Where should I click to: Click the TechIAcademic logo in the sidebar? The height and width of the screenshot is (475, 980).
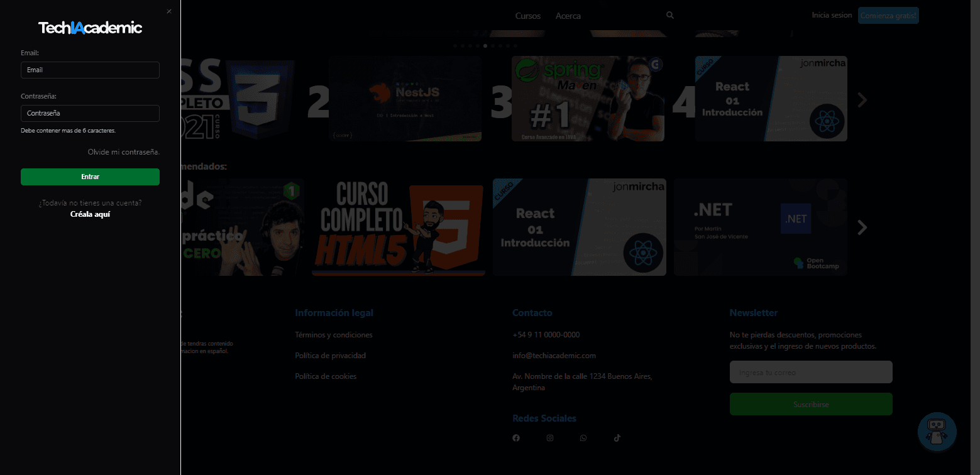coord(90,28)
